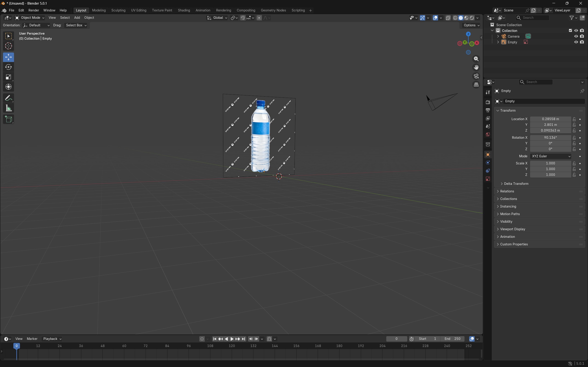The height and width of the screenshot is (367, 588).
Task: Expand the Relations panel
Action: tap(507, 191)
